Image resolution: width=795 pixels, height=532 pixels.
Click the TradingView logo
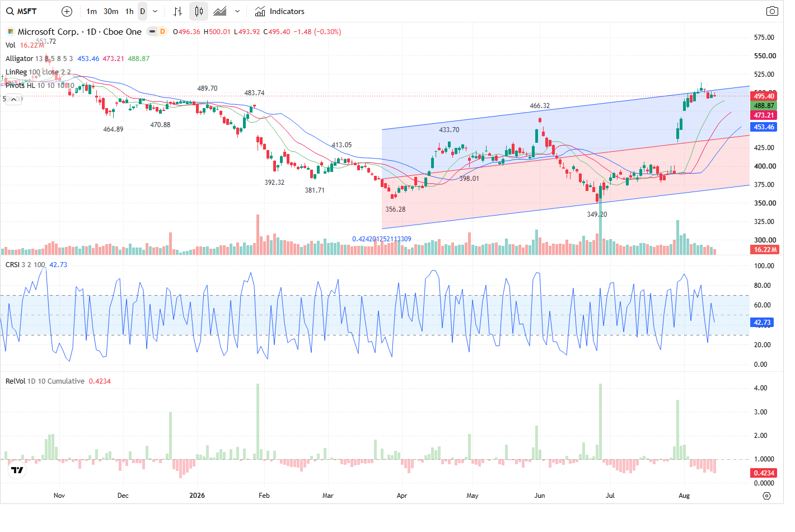point(17,470)
